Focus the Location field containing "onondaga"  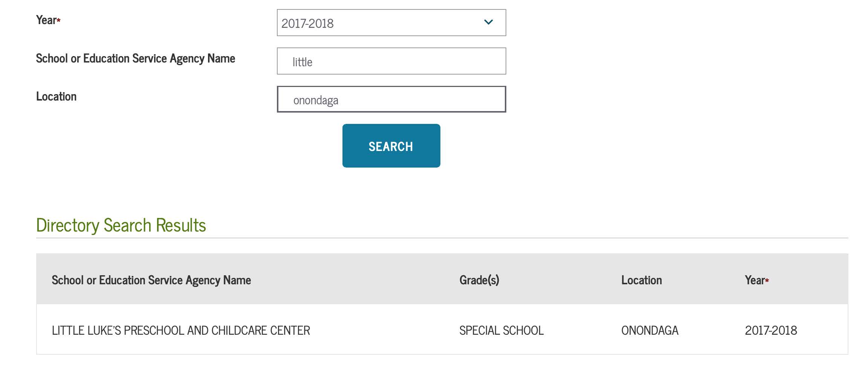point(391,99)
